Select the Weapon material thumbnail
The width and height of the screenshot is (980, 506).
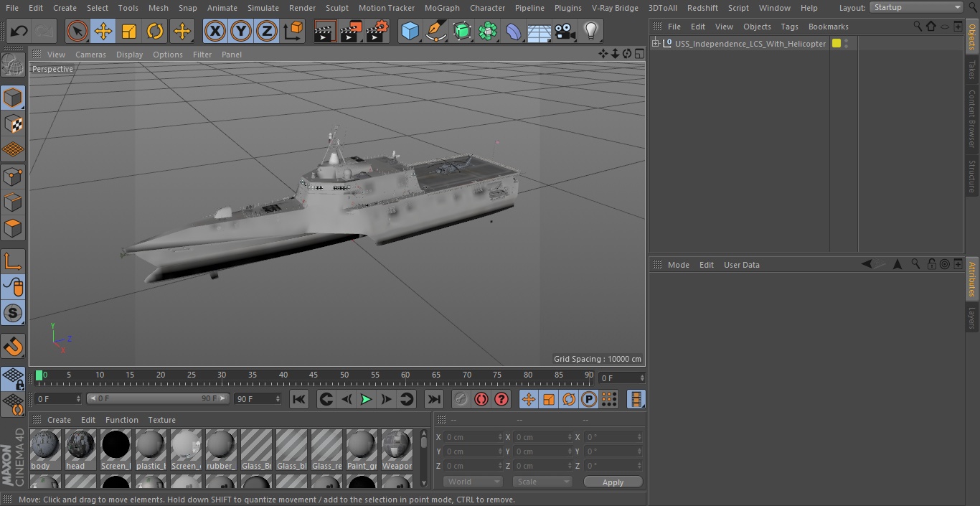pyautogui.click(x=397, y=450)
